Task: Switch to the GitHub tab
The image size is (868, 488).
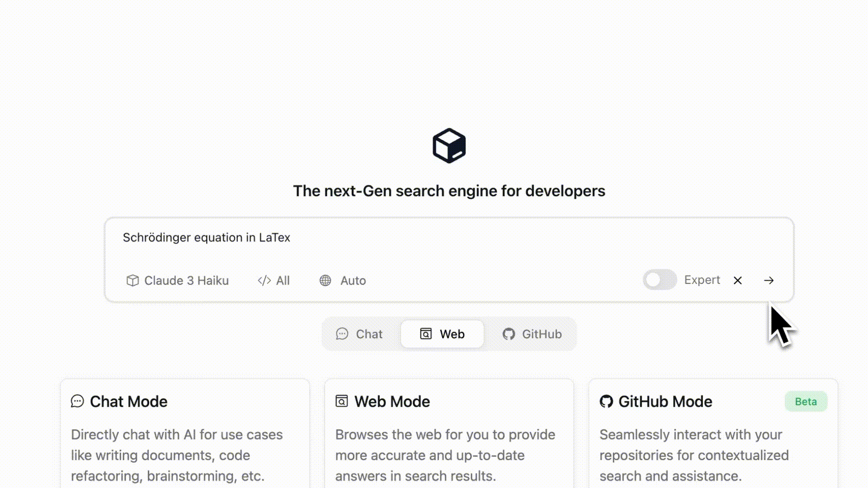Action: [532, 334]
